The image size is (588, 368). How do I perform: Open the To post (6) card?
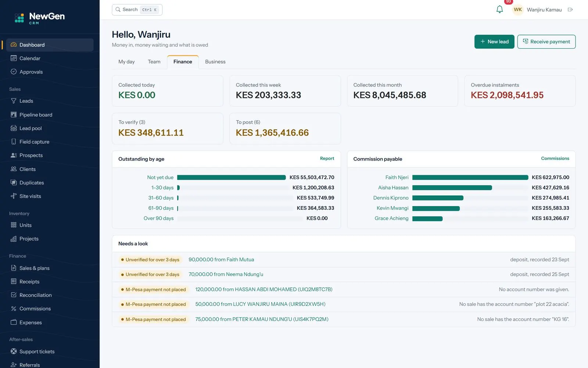pyautogui.click(x=285, y=128)
